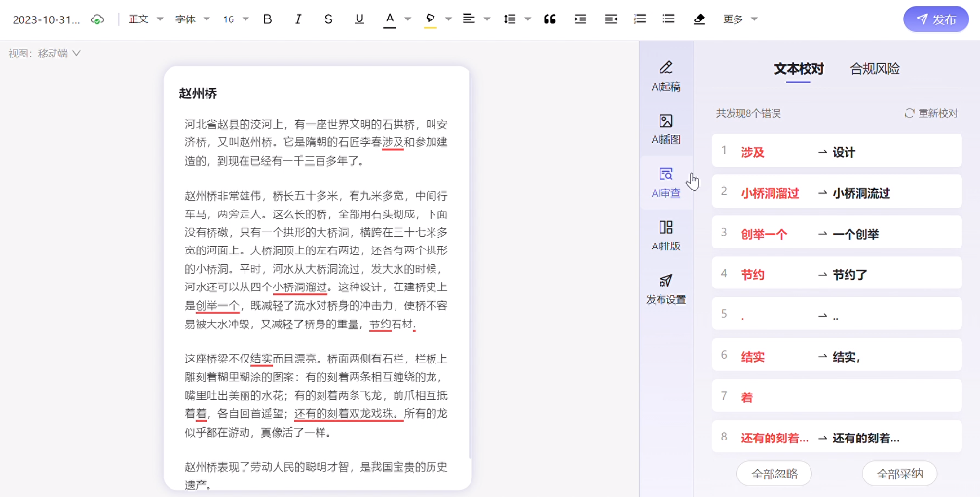Click the underlined word 涉及 in article
Image resolution: width=980 pixels, height=497 pixels.
pos(394,142)
